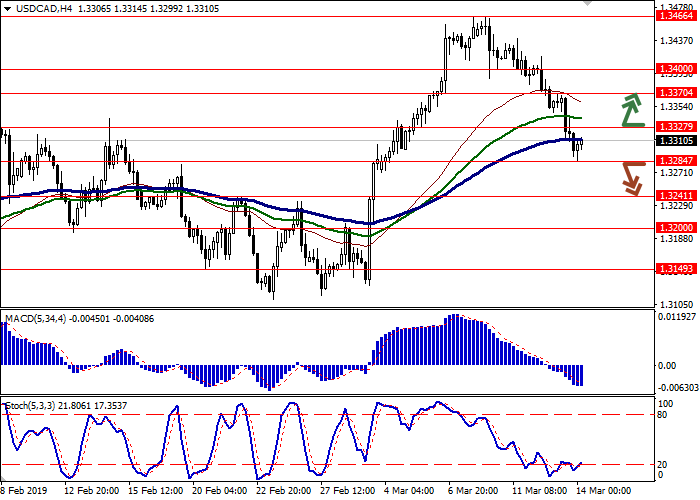Click the 1.34370 axis price value

[x=677, y=41]
